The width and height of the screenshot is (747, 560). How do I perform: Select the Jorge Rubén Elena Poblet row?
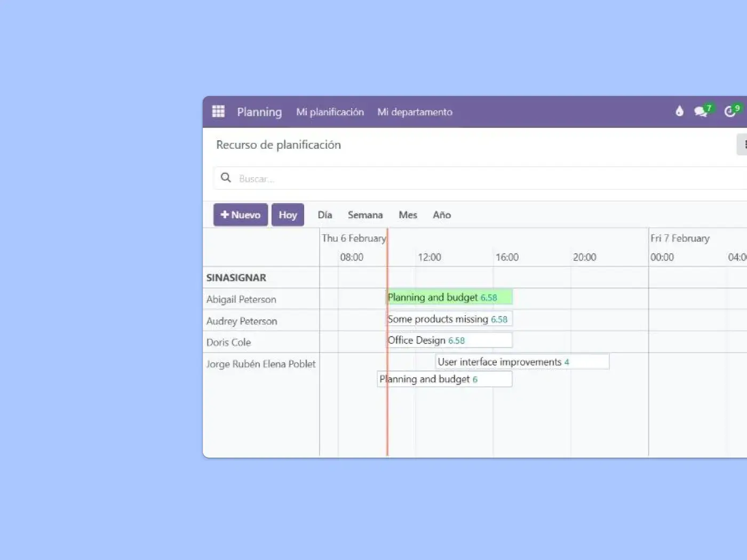261,364
